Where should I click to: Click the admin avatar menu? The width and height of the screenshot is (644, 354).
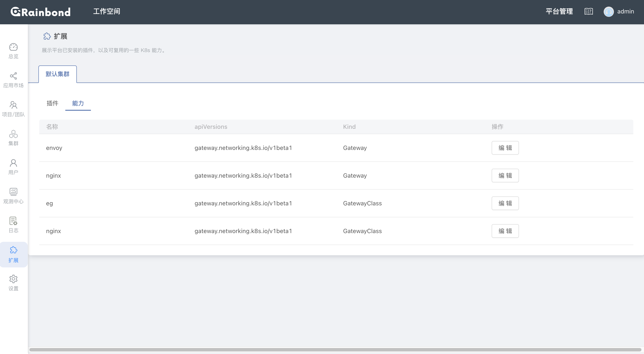609,12
